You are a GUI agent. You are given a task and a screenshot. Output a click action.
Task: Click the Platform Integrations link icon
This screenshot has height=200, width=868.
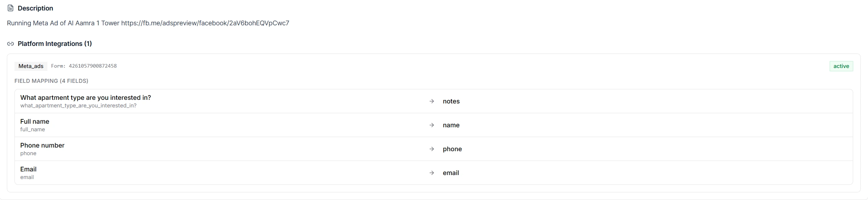[x=10, y=44]
